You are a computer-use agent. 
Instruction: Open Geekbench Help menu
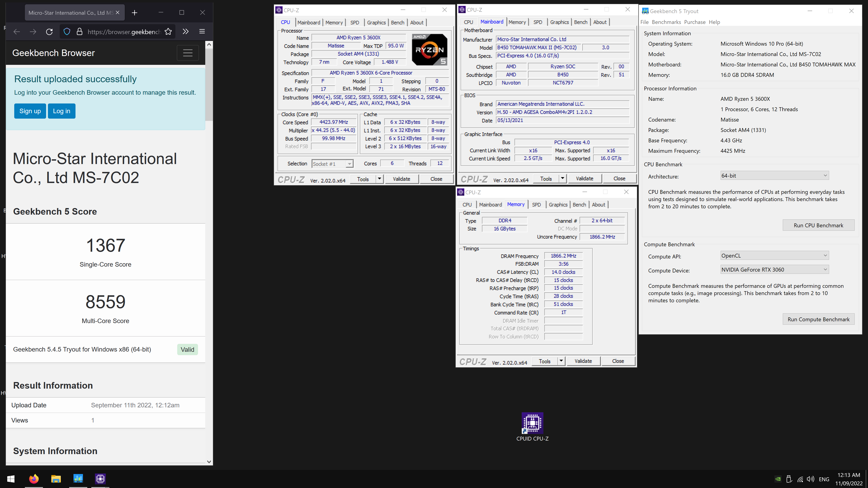coord(714,22)
